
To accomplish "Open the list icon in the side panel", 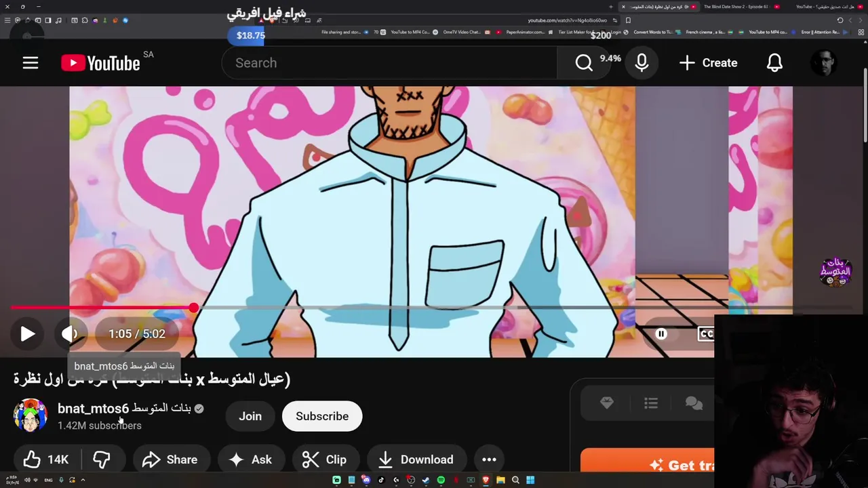I will [x=651, y=403].
